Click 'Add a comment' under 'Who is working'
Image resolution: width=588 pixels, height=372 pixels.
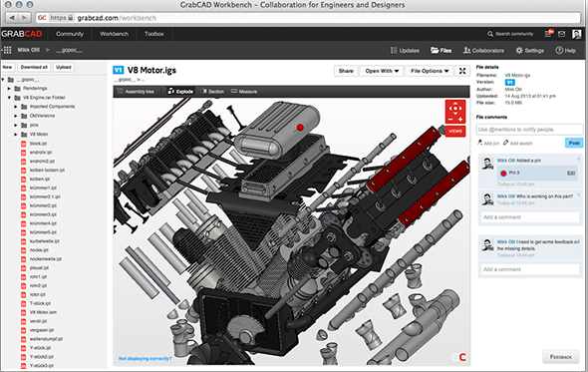pyautogui.click(x=530, y=217)
